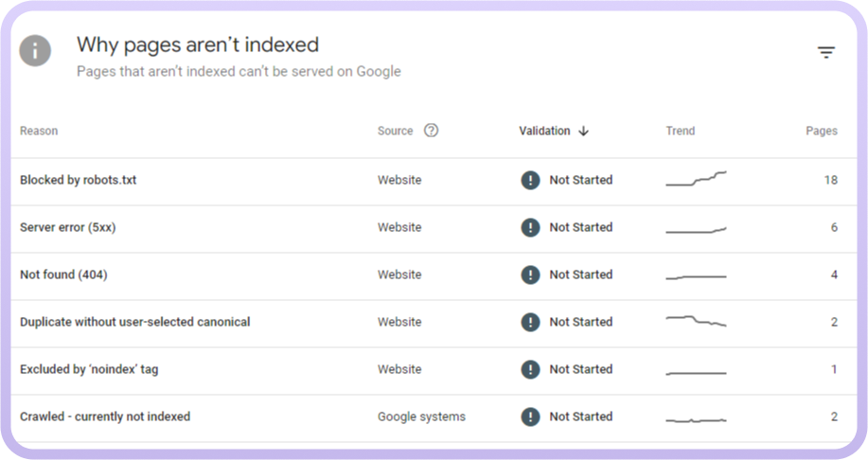Click warning icon for Blocked by robots.txt

tap(530, 180)
